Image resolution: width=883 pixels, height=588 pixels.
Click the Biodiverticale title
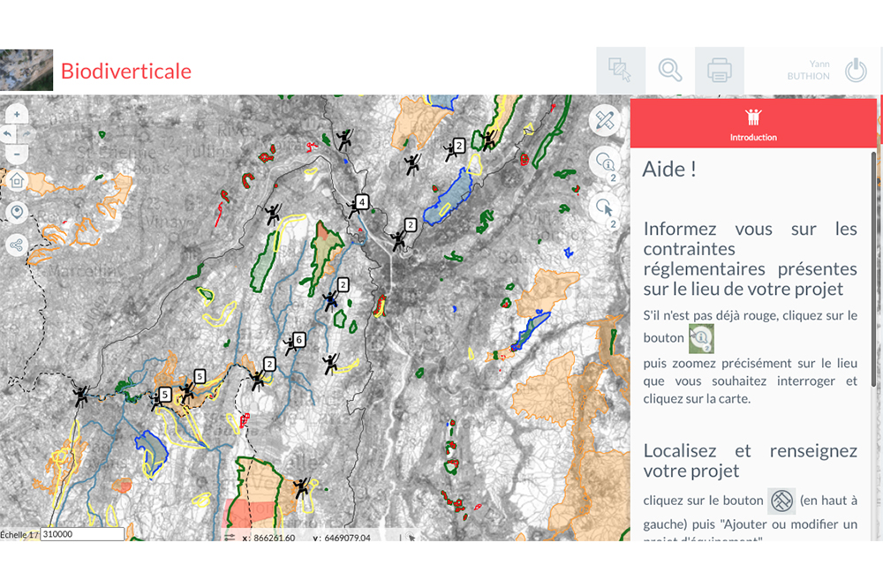tap(125, 72)
